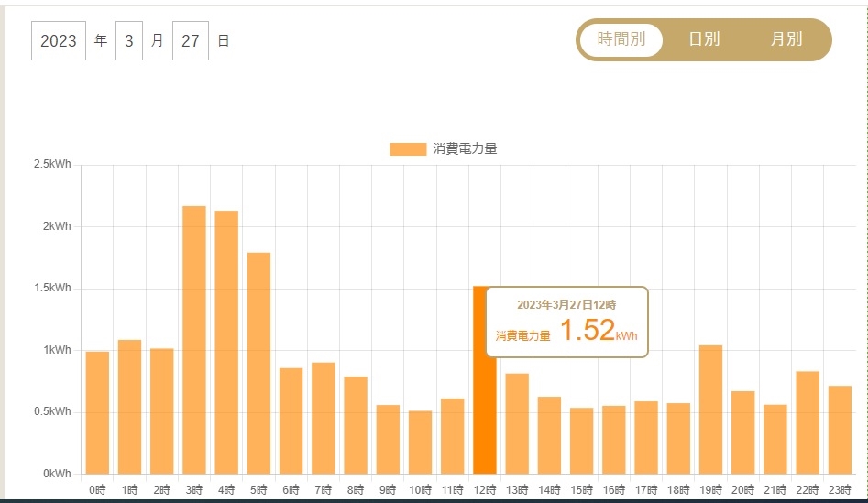Select the 21時 consumption bar
This screenshot has width=868, height=503.
point(775,439)
